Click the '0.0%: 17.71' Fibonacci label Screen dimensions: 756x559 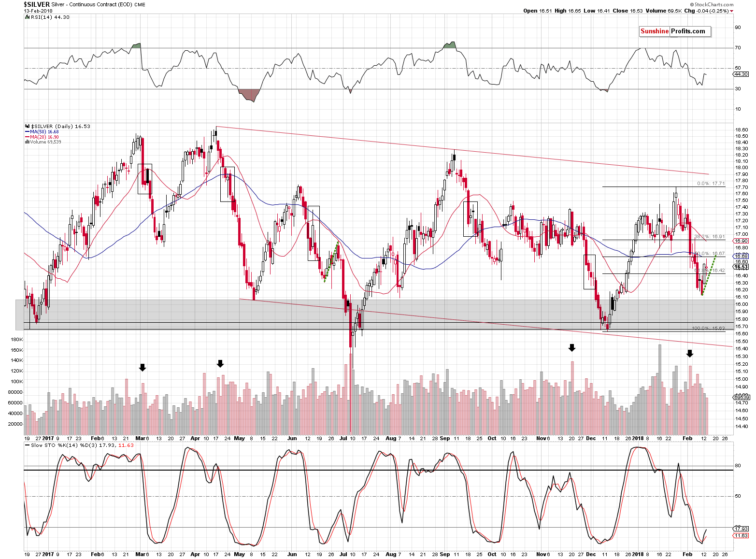click(712, 184)
